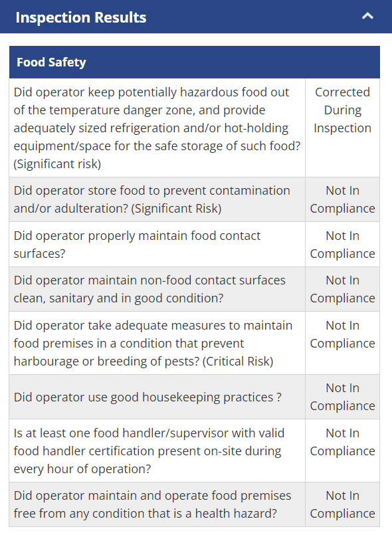
Task: Select Not In Compliance for food contact surfaces
Action: pyautogui.click(x=343, y=245)
